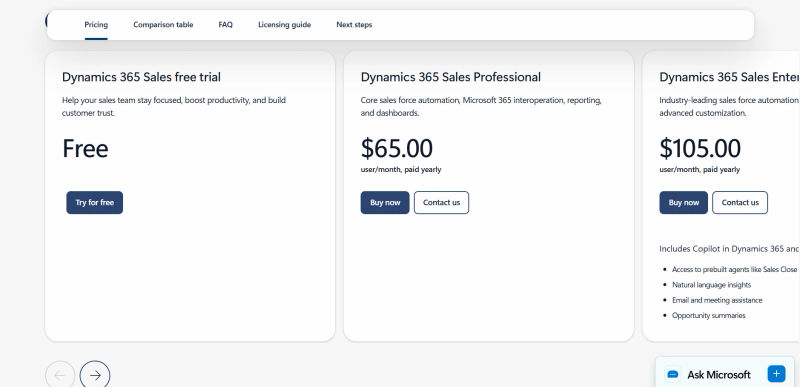Go to the FAQ tab
This screenshot has width=800, height=387.
coord(226,24)
